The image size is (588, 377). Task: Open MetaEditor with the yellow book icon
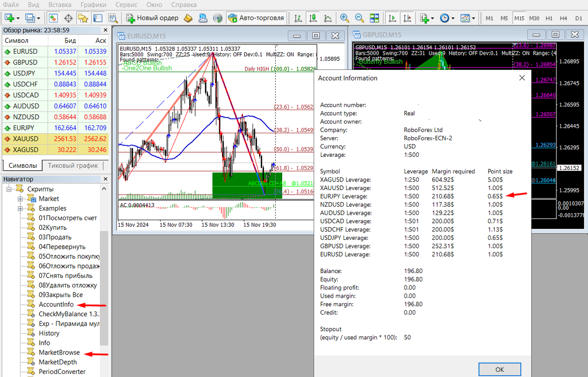(188, 18)
